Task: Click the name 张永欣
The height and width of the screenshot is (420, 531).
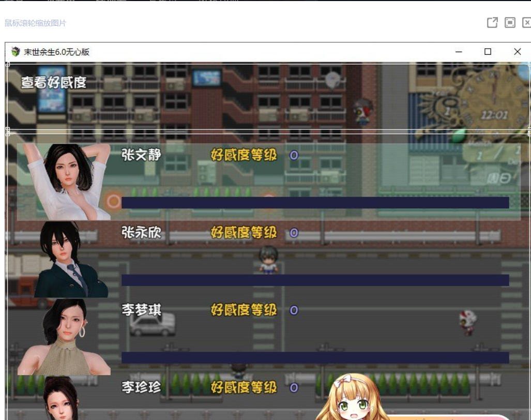Action: pos(141,233)
